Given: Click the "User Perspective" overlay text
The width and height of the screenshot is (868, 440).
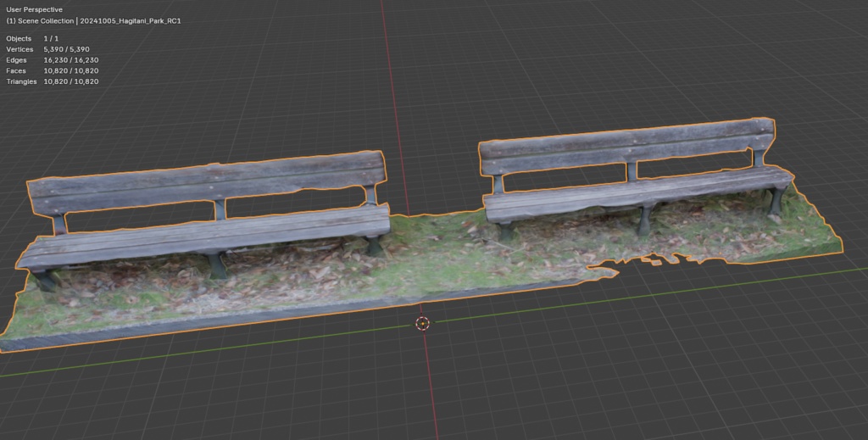Looking at the screenshot, I should pos(34,9).
